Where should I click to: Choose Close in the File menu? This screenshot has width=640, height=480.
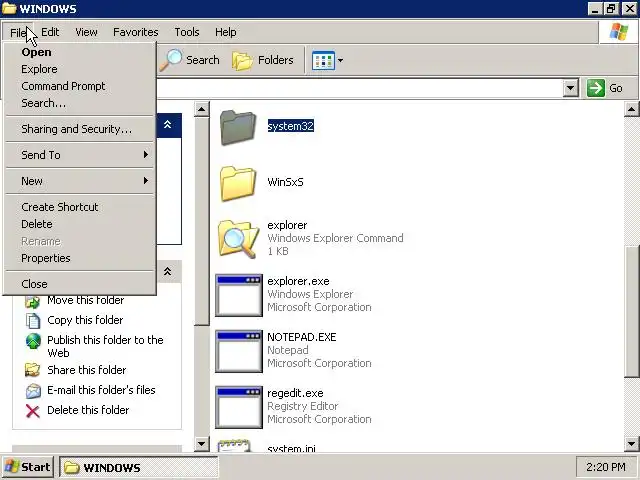[x=80, y=284]
